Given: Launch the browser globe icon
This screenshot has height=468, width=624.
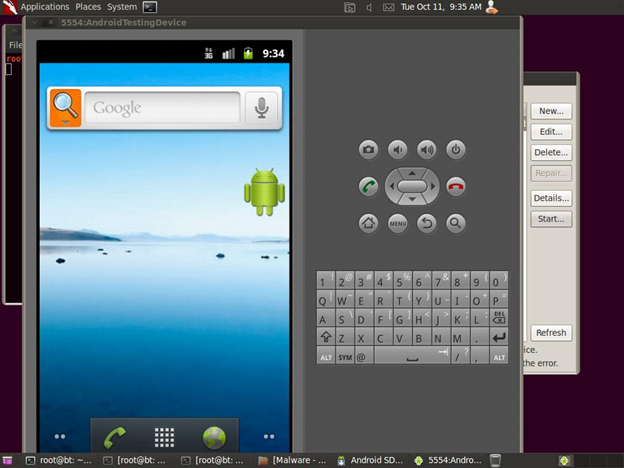Looking at the screenshot, I should tap(214, 437).
